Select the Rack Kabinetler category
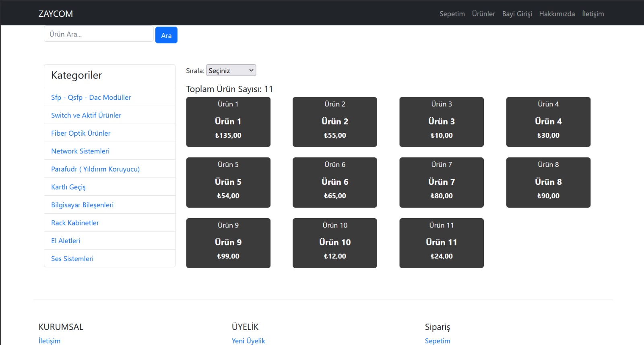The width and height of the screenshot is (644, 345). pos(75,223)
